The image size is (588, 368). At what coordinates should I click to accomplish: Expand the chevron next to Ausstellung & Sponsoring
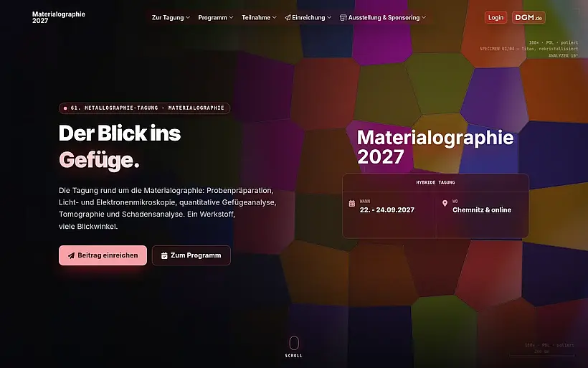(424, 18)
